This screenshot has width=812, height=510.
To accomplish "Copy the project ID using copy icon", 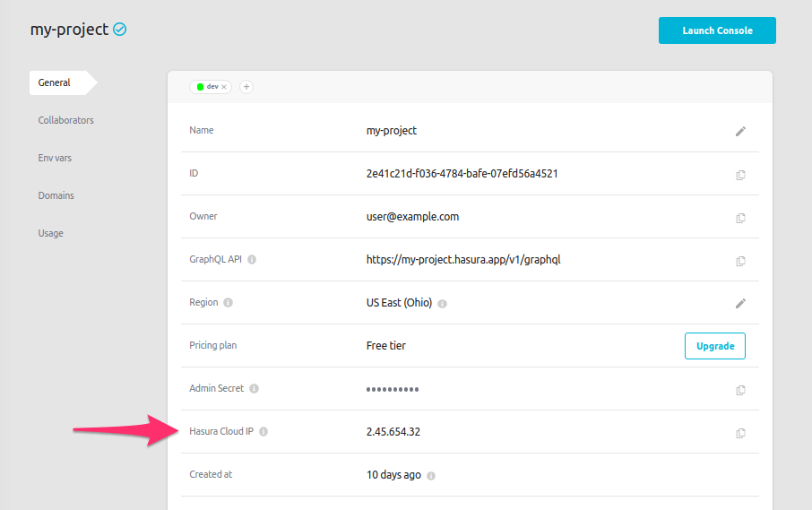I will [740, 175].
